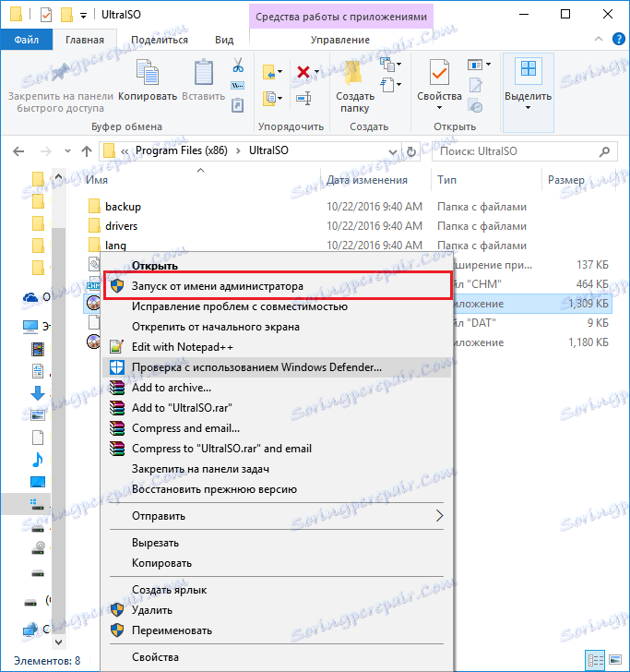Click the Forward navigation arrow

click(x=45, y=151)
